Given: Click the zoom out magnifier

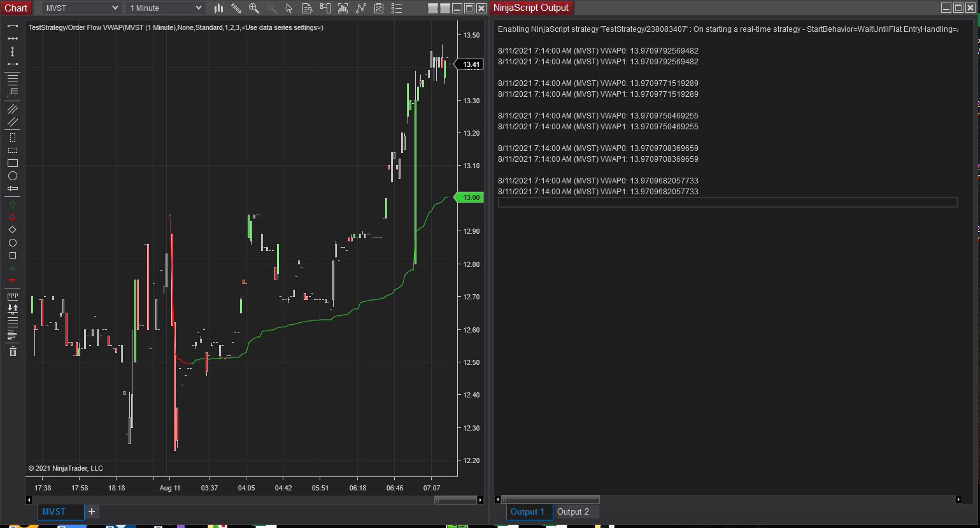Looking at the screenshot, I should click(x=272, y=8).
